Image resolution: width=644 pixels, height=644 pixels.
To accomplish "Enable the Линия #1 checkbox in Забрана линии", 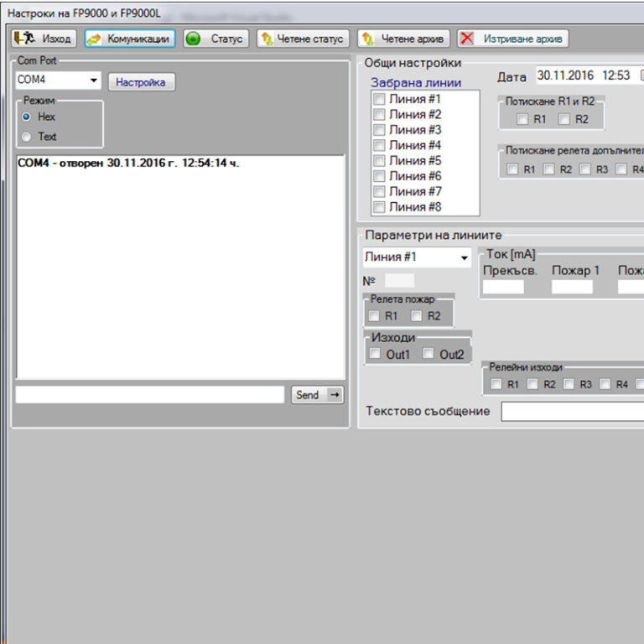I will (379, 99).
